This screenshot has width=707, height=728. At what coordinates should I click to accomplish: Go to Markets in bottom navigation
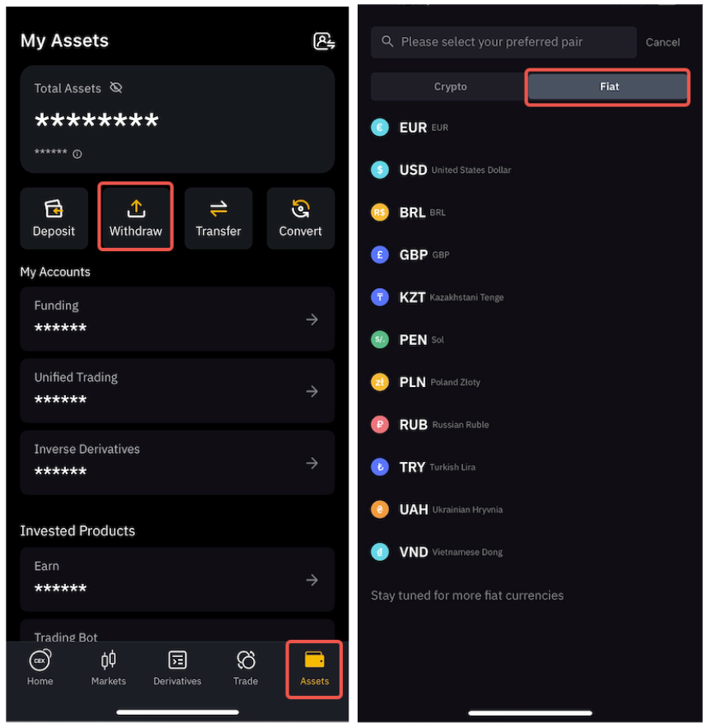108,669
